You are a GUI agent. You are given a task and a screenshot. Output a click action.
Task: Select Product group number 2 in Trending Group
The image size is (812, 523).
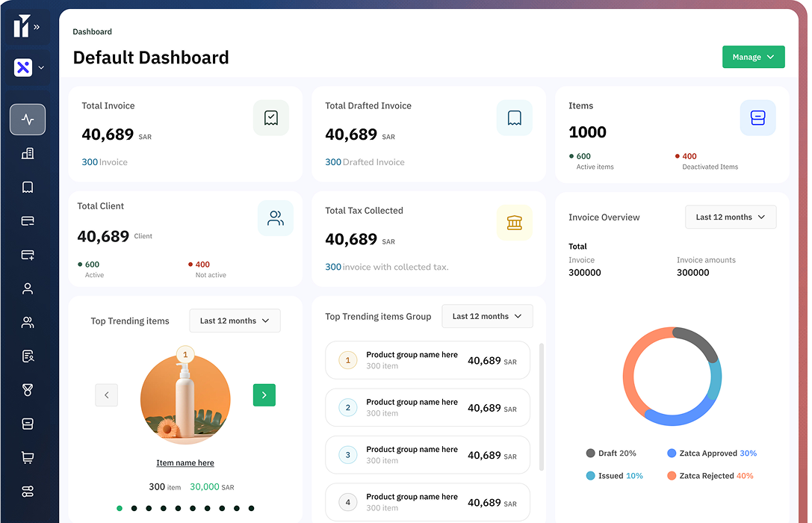click(427, 407)
